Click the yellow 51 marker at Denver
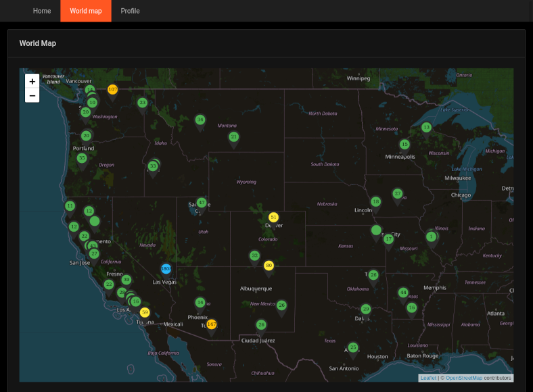 tap(273, 217)
